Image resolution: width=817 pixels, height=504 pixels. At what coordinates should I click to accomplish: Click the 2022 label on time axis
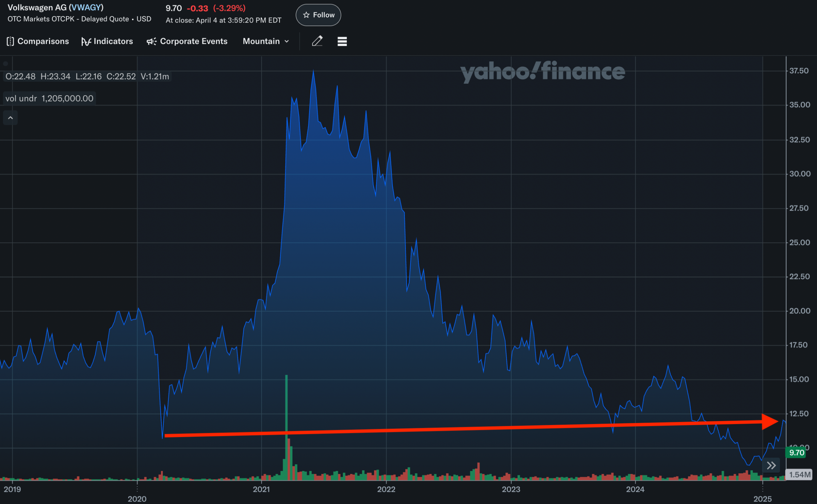(386, 489)
